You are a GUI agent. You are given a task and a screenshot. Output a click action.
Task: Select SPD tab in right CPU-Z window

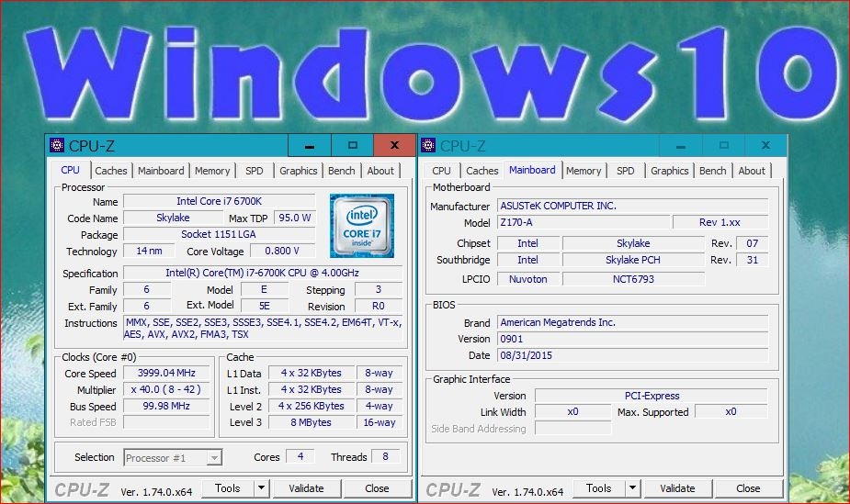[626, 171]
